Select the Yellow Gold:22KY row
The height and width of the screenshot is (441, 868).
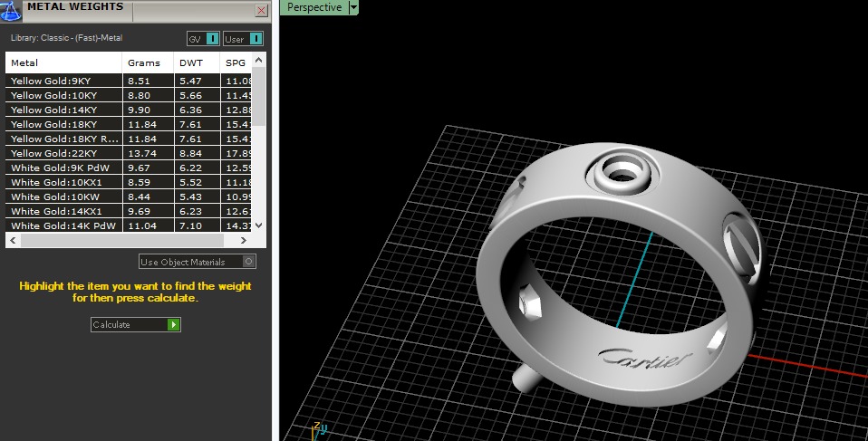(129, 153)
